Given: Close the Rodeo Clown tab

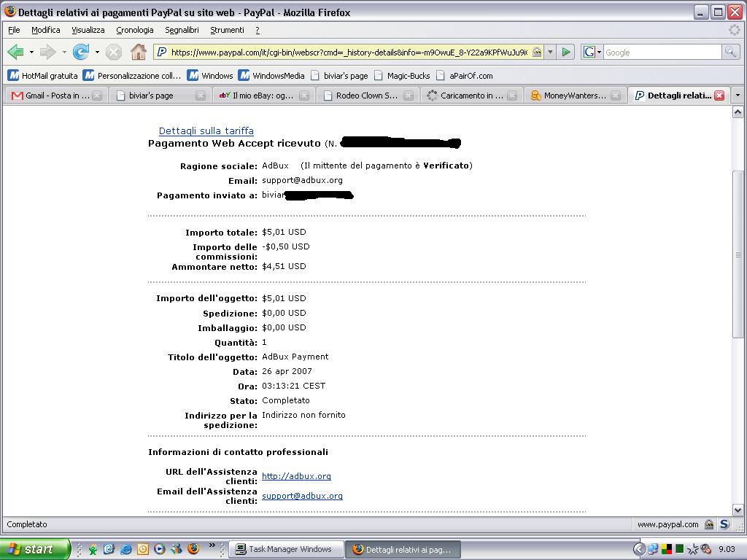Looking at the screenshot, I should [x=409, y=96].
